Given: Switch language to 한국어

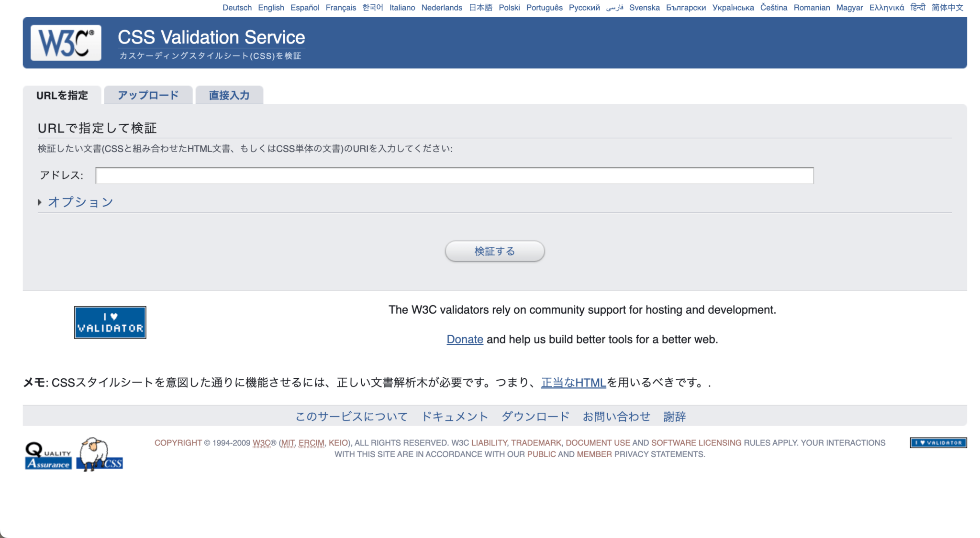Looking at the screenshot, I should point(373,8).
